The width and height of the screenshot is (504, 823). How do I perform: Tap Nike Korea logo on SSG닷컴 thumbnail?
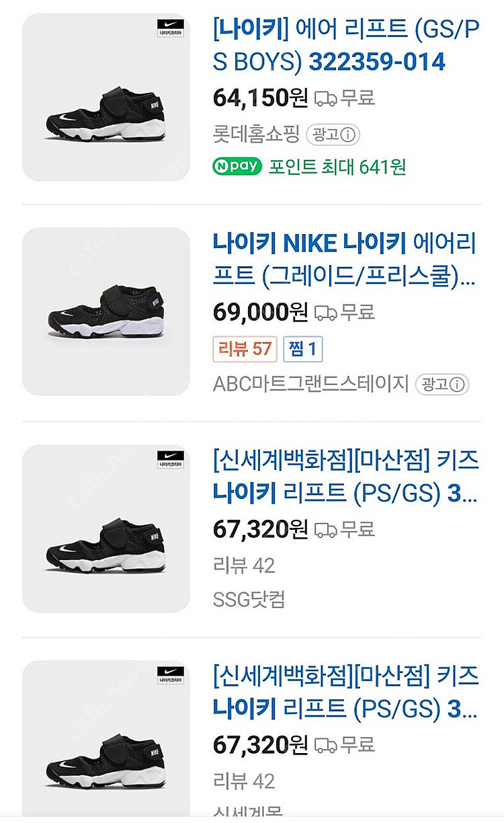point(171,459)
